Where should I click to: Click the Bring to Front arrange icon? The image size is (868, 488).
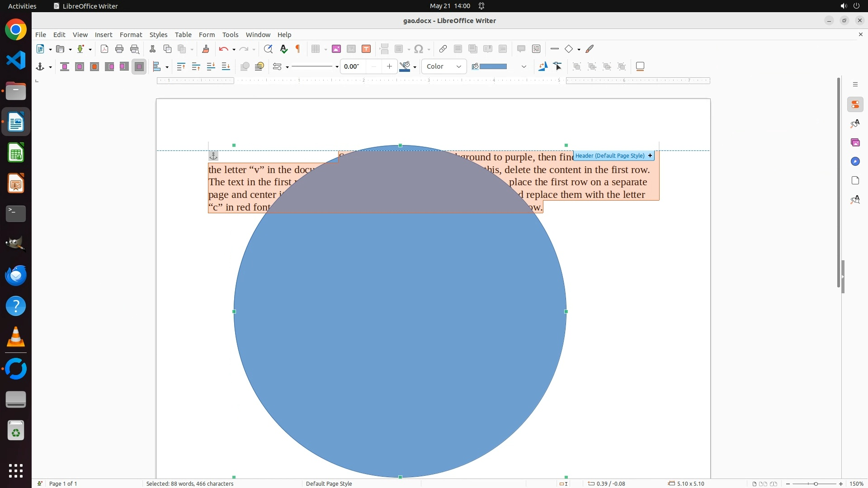coord(181,66)
